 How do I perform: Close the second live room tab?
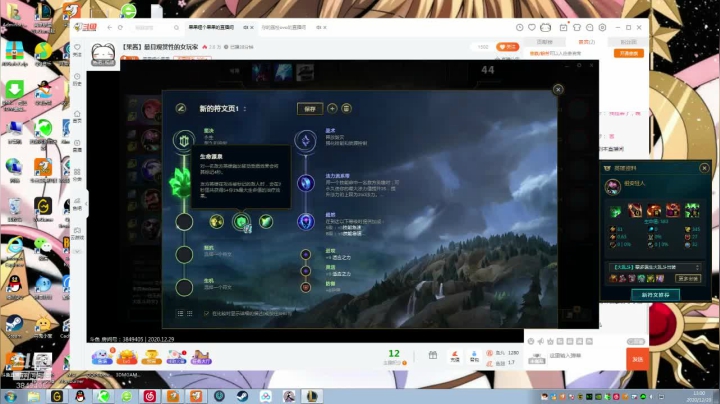tap(325, 28)
